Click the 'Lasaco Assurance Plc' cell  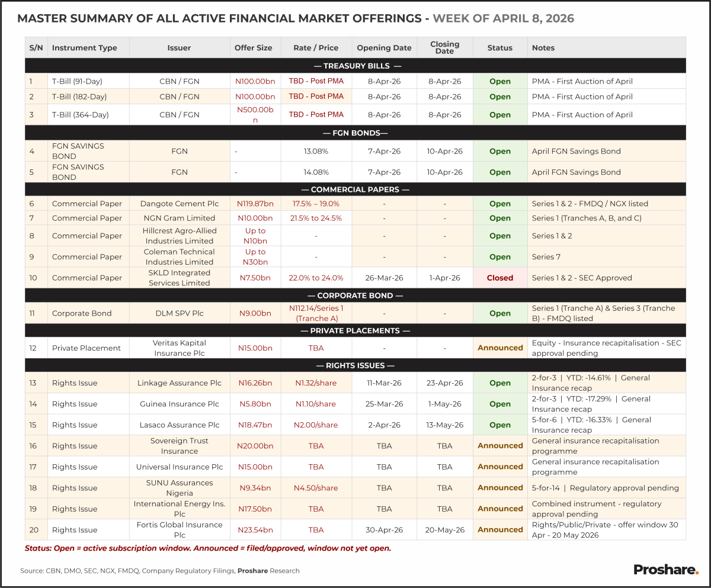(180, 425)
